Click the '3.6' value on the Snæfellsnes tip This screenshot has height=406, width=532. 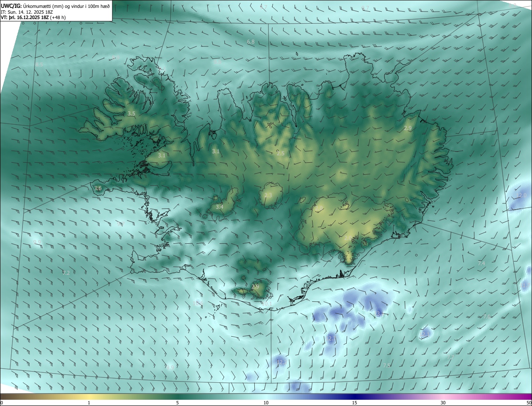98,188
